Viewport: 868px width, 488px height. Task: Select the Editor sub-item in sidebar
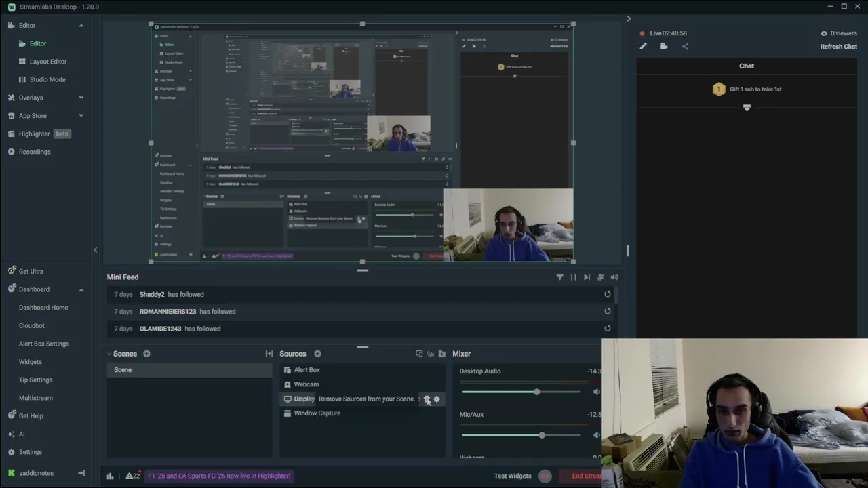point(38,43)
